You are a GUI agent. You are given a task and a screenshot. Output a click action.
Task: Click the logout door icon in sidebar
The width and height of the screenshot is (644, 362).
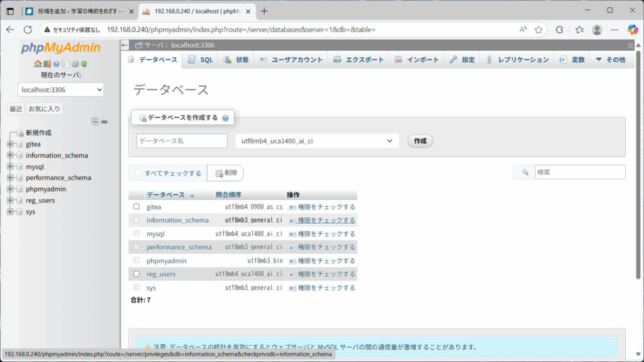tap(47, 63)
